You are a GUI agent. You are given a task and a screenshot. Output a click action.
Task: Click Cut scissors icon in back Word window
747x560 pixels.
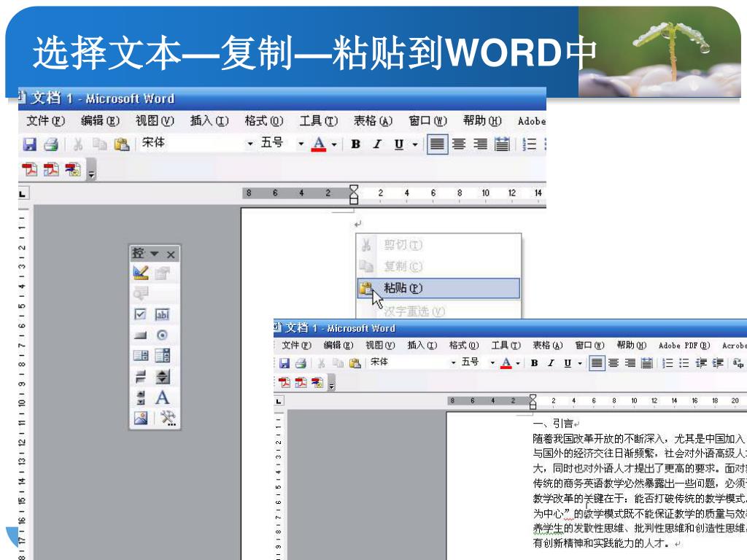pyautogui.click(x=77, y=144)
